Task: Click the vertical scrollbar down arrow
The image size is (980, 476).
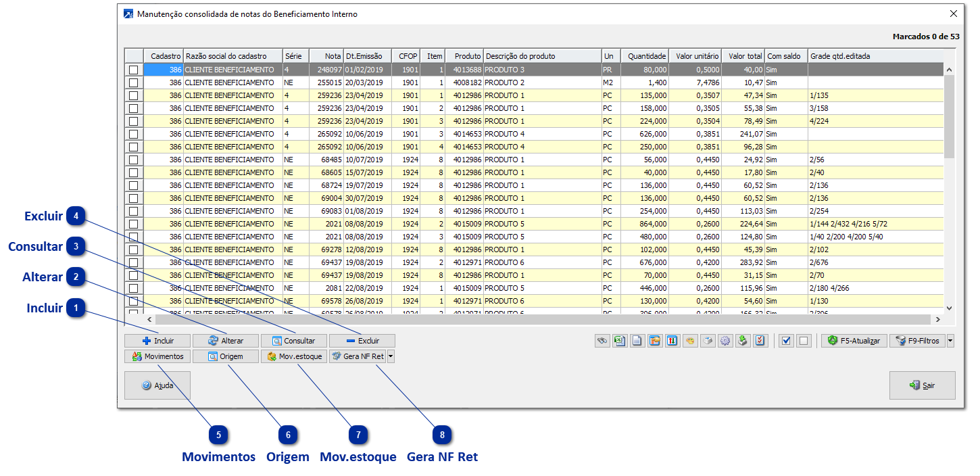Action: tap(949, 308)
